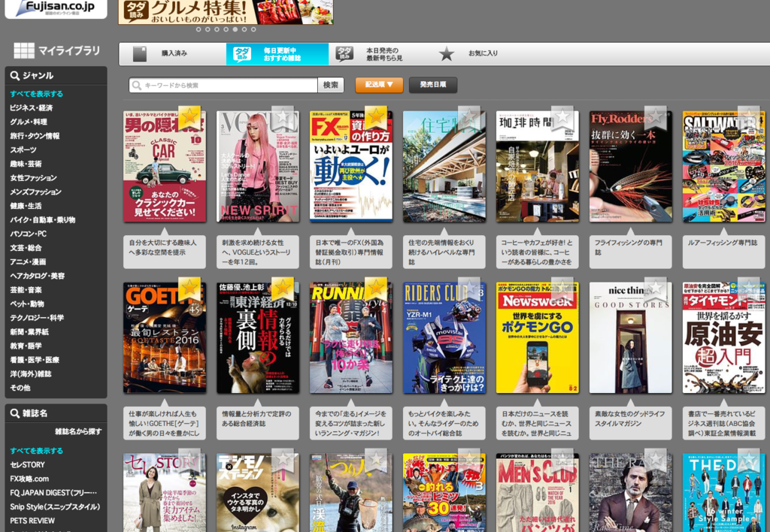Screen dimensions: 770x532
Task: Click the Fujisan.co.jp logo
Action: click(56, 8)
